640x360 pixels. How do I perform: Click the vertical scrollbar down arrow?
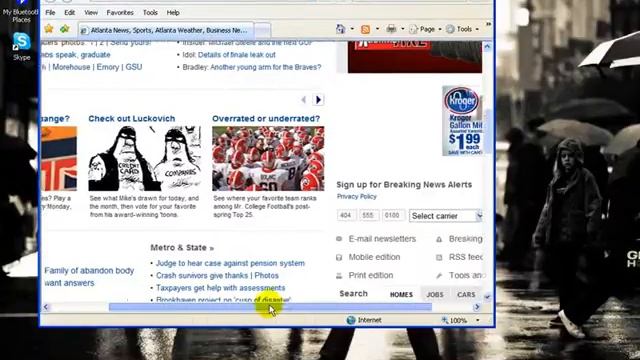coord(487,297)
